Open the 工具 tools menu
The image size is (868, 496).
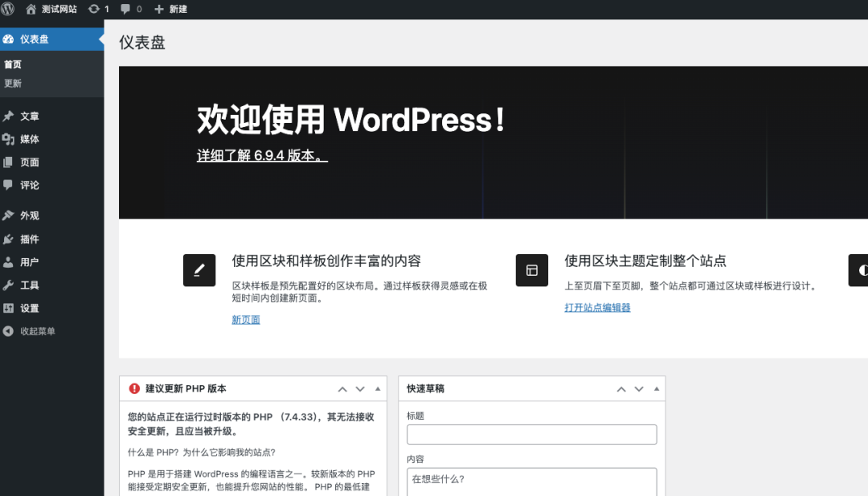pos(52,285)
